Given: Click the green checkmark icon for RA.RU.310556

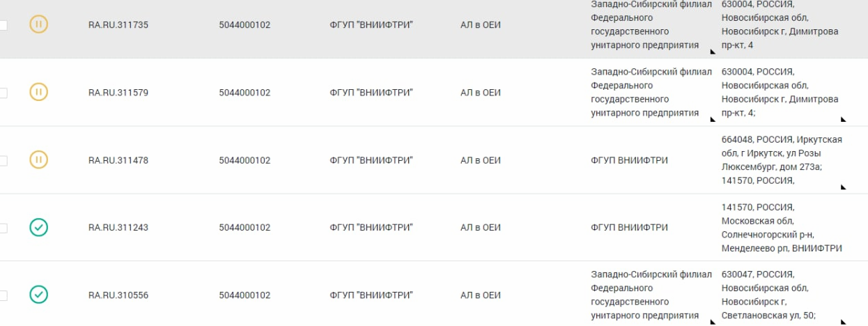Looking at the screenshot, I should coord(39,295).
